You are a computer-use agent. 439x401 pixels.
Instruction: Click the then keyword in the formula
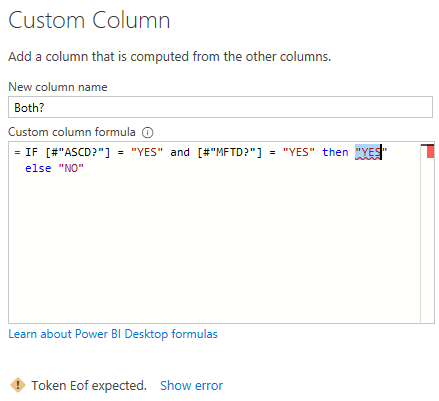coord(335,152)
